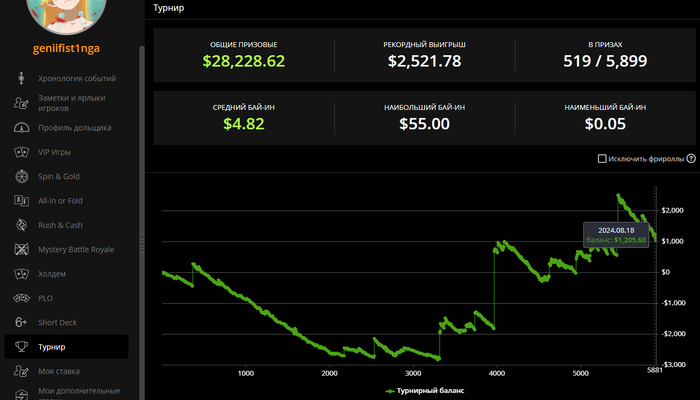The image size is (700, 400).
Task: Click the Турнир header title
Action: (169, 8)
